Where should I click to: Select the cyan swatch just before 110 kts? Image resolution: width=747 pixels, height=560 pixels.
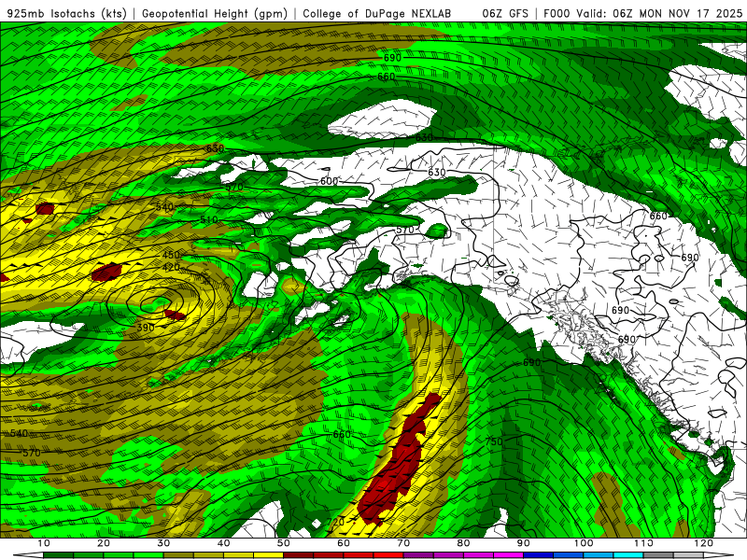[628, 555]
